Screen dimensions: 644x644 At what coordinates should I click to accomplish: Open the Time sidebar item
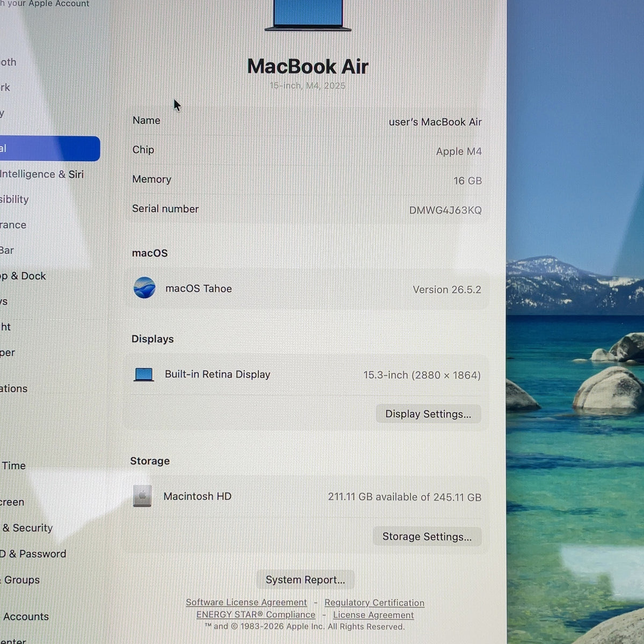pyautogui.click(x=13, y=466)
